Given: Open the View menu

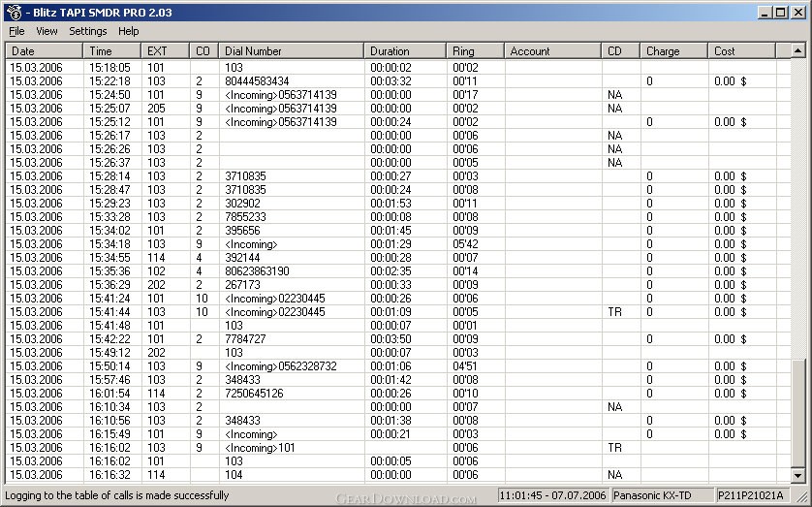Looking at the screenshot, I should 47,31.
